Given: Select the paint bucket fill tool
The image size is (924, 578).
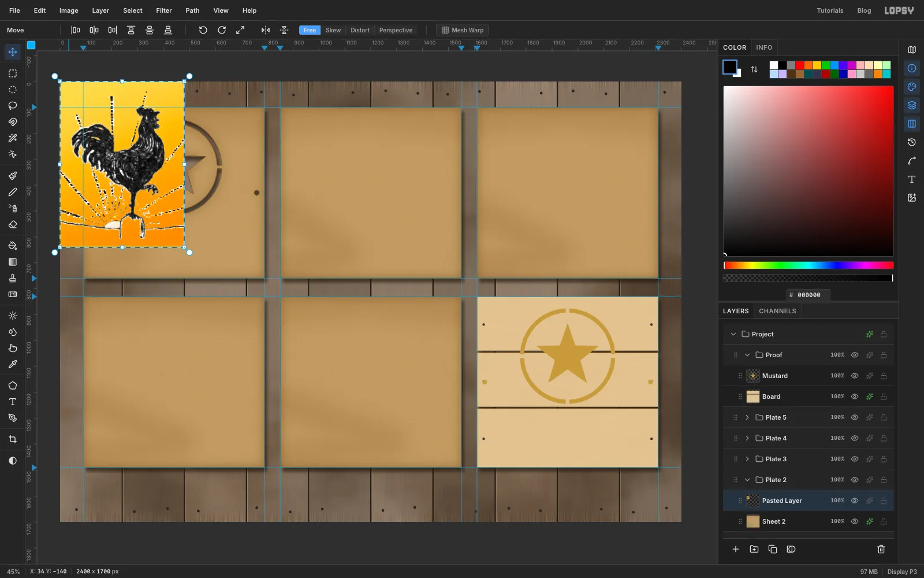Looking at the screenshot, I should pos(13,246).
